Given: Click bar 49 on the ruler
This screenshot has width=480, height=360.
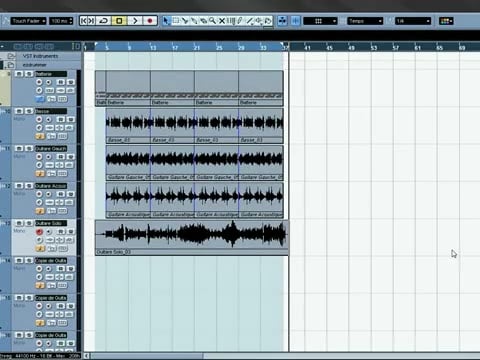Looking at the screenshot, I should pyautogui.click(x=351, y=48).
